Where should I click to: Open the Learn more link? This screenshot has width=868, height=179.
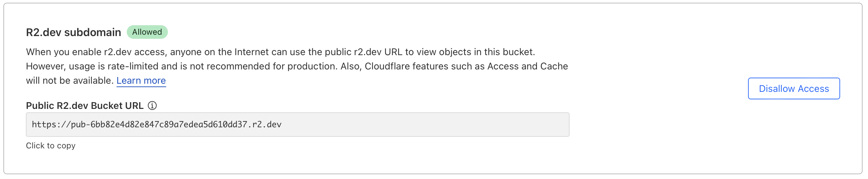141,81
